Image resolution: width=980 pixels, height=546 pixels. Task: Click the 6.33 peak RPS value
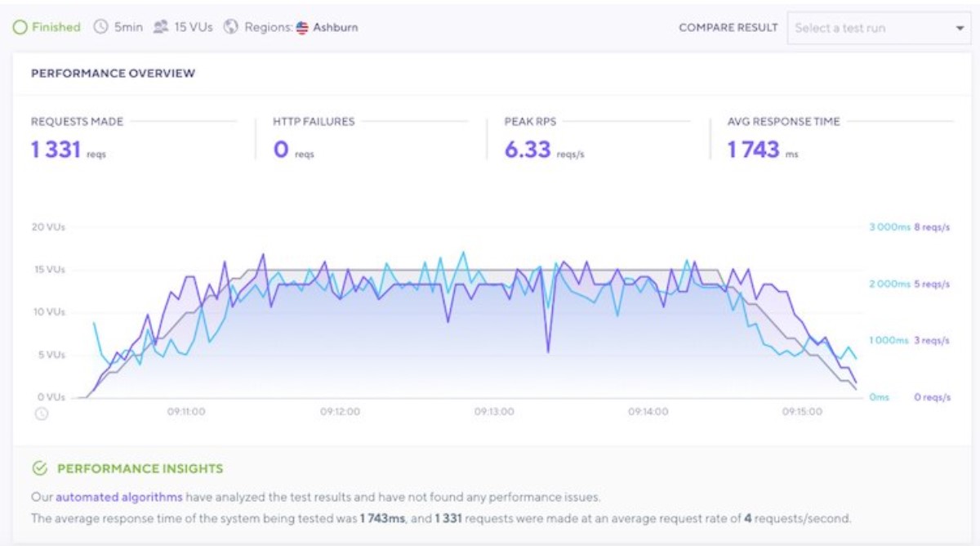click(528, 150)
